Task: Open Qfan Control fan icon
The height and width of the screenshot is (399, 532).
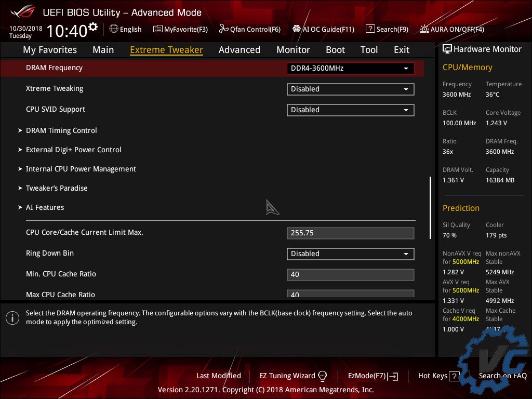Action: (224, 29)
